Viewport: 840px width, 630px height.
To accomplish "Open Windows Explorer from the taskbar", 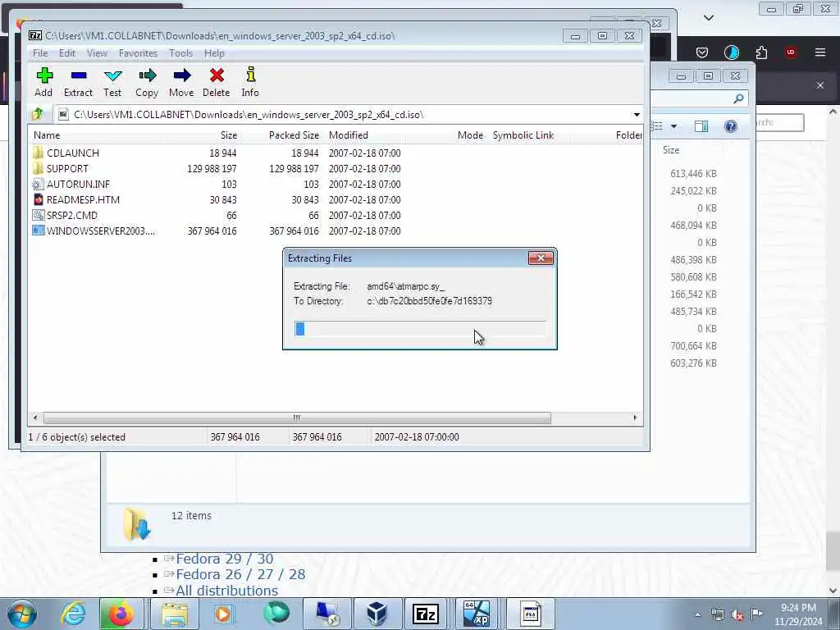I will coord(174,614).
